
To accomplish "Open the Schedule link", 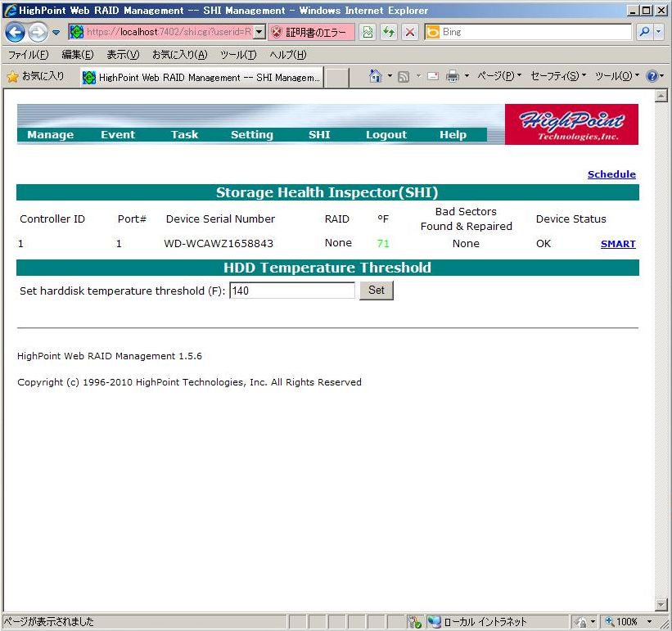I will click(x=611, y=174).
